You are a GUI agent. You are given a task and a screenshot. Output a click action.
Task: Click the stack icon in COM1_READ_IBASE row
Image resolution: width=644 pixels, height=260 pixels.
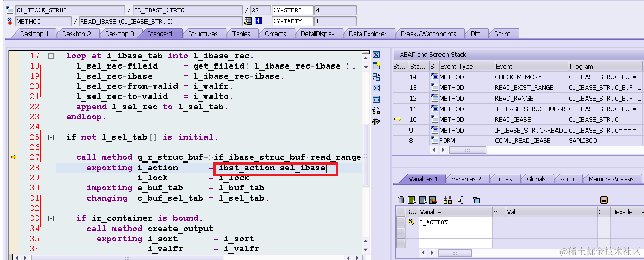coord(435,141)
